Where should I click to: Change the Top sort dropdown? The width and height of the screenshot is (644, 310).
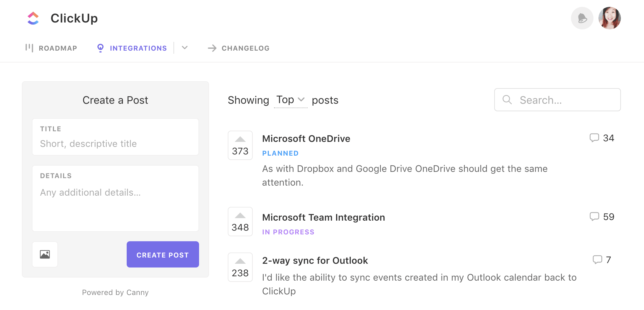[x=290, y=100]
